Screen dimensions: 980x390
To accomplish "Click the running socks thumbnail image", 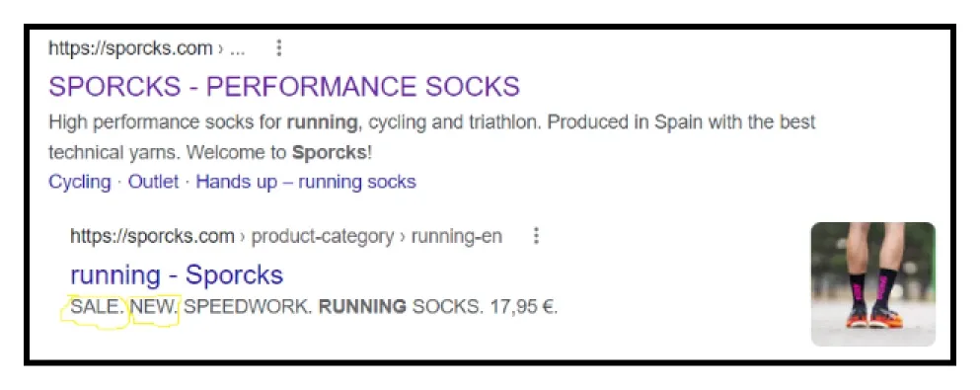I will coord(873,283).
